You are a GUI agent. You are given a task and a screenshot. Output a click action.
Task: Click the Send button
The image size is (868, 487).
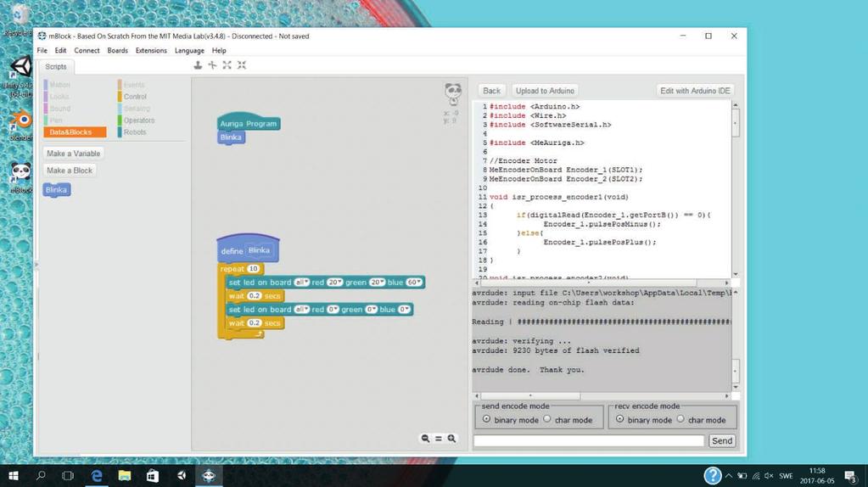click(722, 440)
